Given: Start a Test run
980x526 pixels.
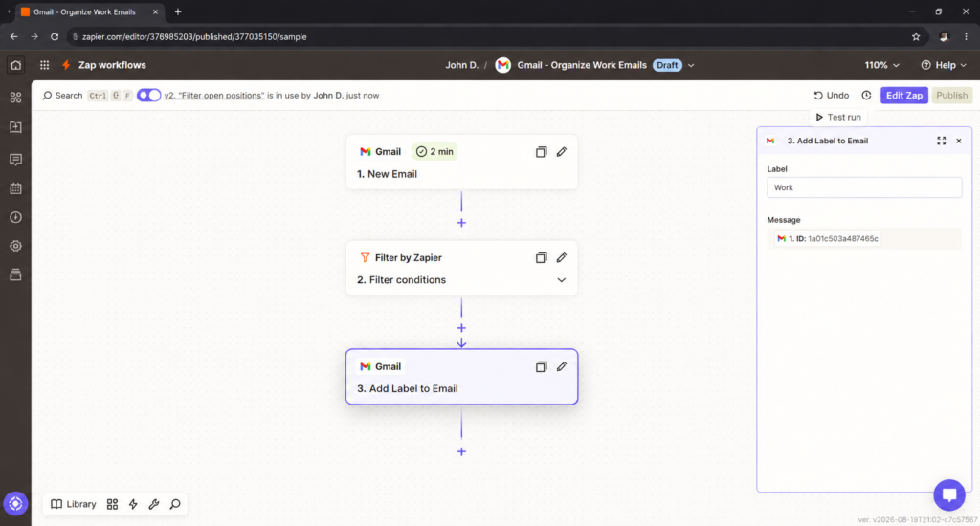Looking at the screenshot, I should click(x=838, y=117).
